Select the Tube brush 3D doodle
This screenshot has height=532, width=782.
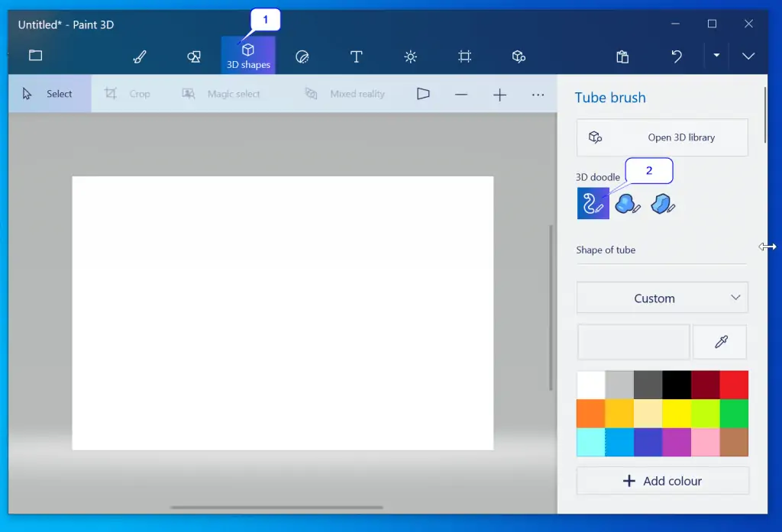point(593,204)
